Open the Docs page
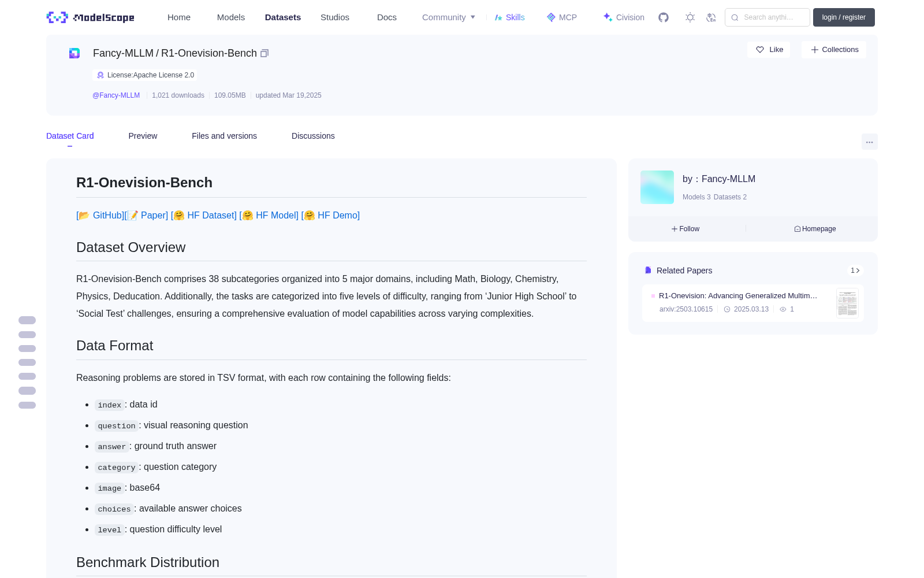This screenshot has height=578, width=924. coord(387,17)
